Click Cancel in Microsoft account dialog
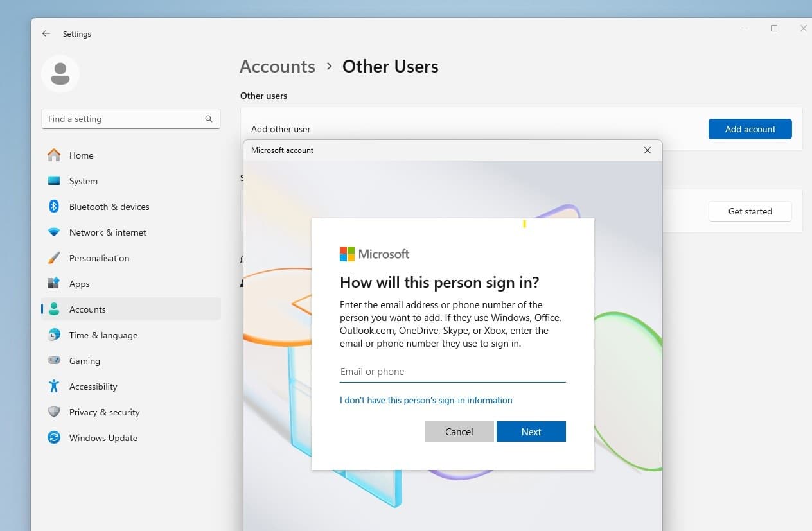Image resolution: width=812 pixels, height=531 pixels. coord(459,432)
